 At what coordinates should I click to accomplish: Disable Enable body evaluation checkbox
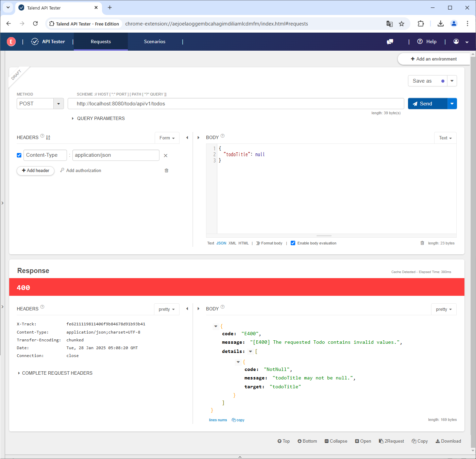click(293, 243)
